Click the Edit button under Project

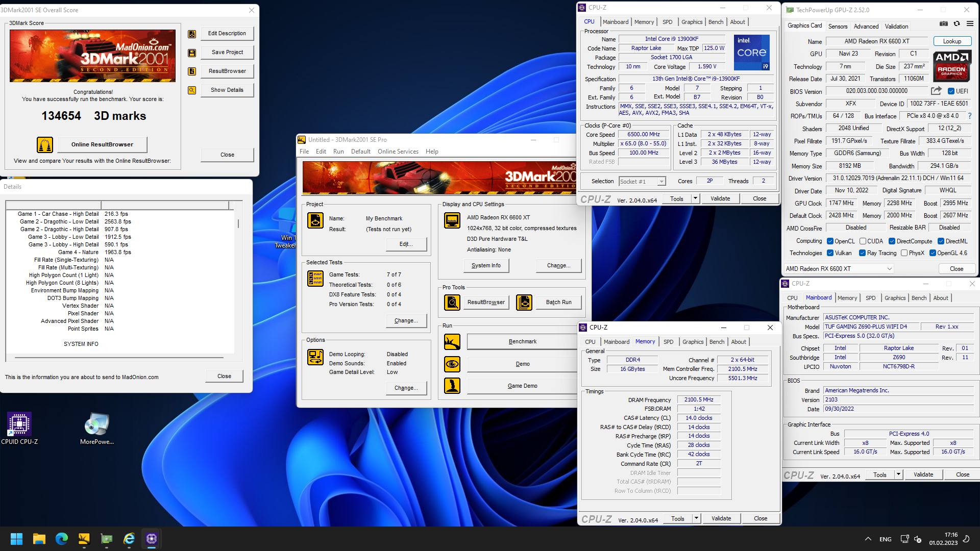(x=406, y=244)
